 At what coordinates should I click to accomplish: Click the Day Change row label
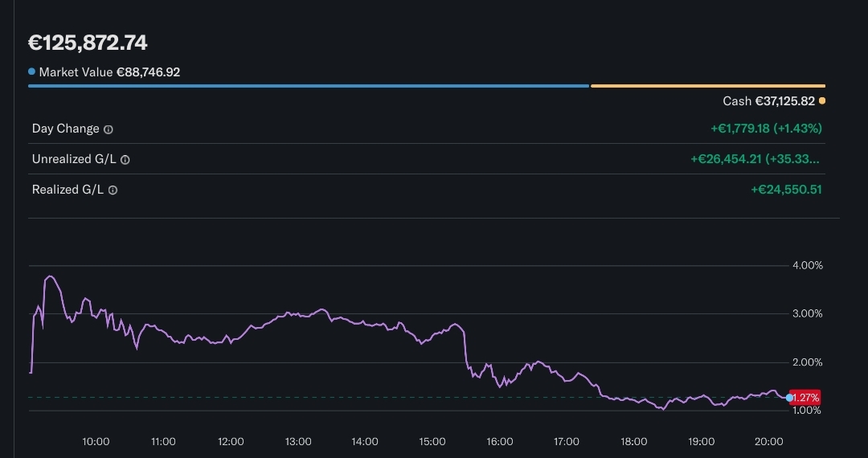tap(66, 129)
